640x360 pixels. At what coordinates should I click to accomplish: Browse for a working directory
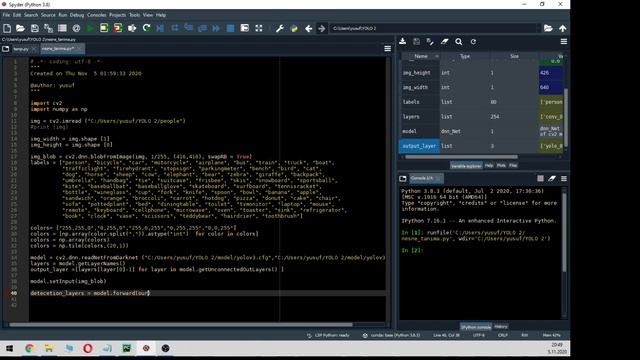click(548, 28)
